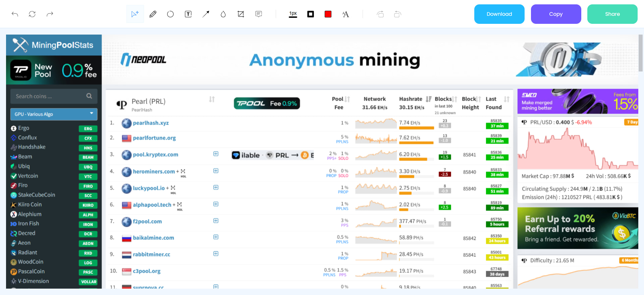Click the Neopool Anonymous mining banner
This screenshot has height=295, width=644.
(370, 60)
